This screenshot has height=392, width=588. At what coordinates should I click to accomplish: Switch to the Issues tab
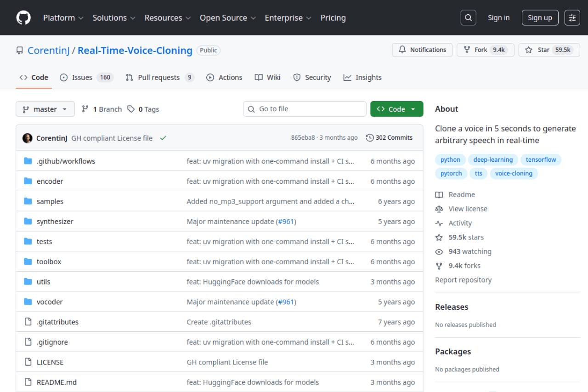tap(86, 78)
